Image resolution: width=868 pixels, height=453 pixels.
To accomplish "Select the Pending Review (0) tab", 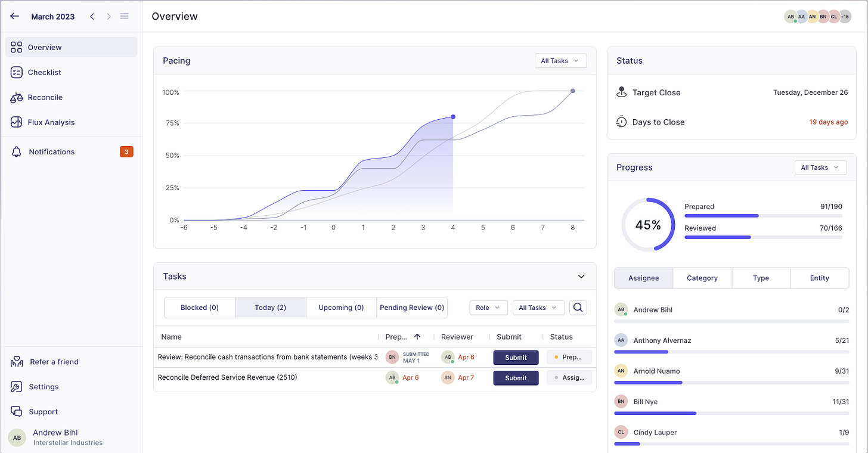I will click(412, 307).
